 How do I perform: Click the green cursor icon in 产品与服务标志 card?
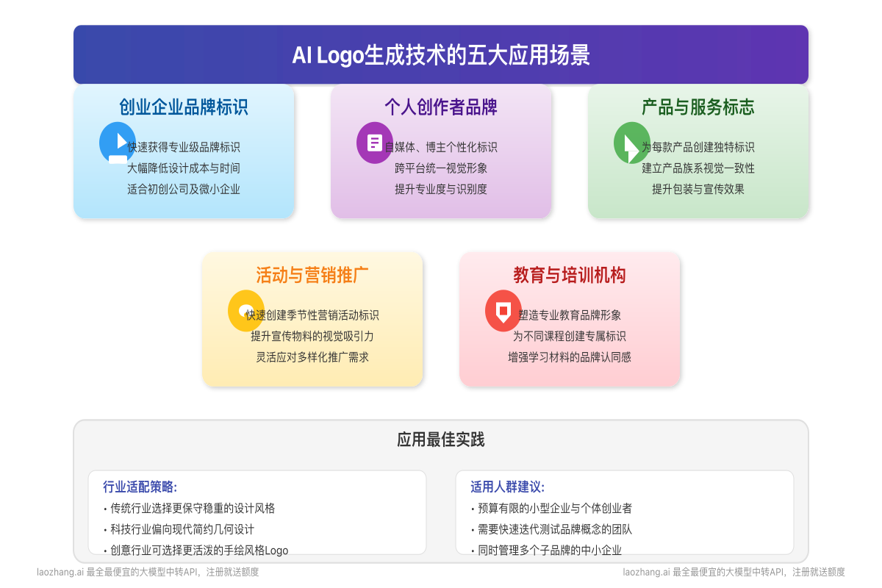point(632,142)
